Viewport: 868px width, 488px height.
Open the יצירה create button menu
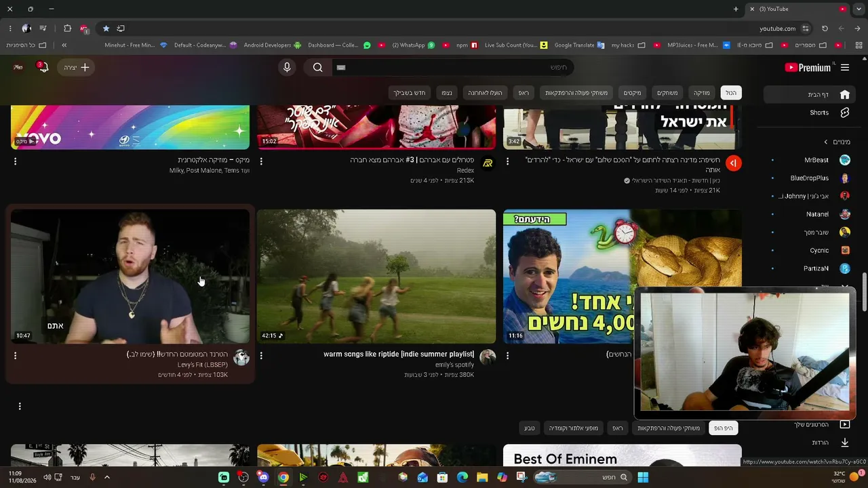click(76, 67)
